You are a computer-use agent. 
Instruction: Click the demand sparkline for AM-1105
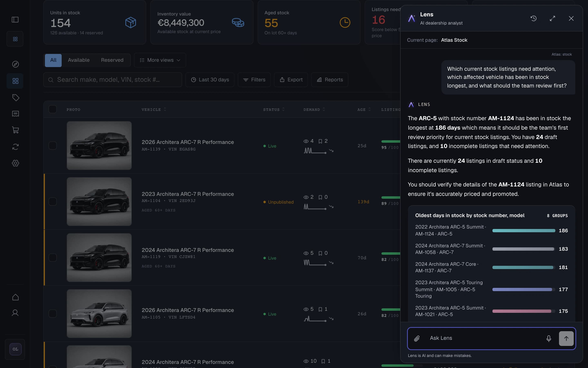coord(315,319)
